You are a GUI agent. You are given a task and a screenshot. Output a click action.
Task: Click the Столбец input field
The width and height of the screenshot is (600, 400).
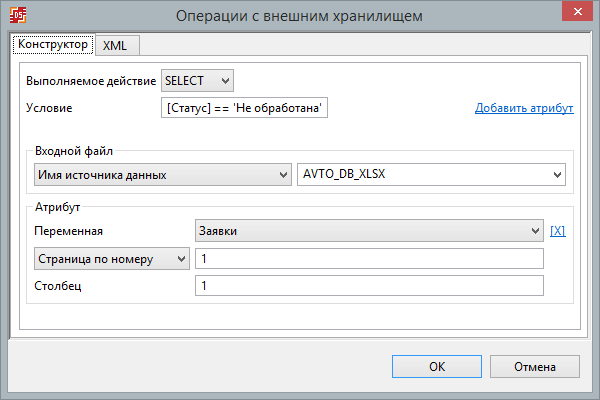click(369, 286)
